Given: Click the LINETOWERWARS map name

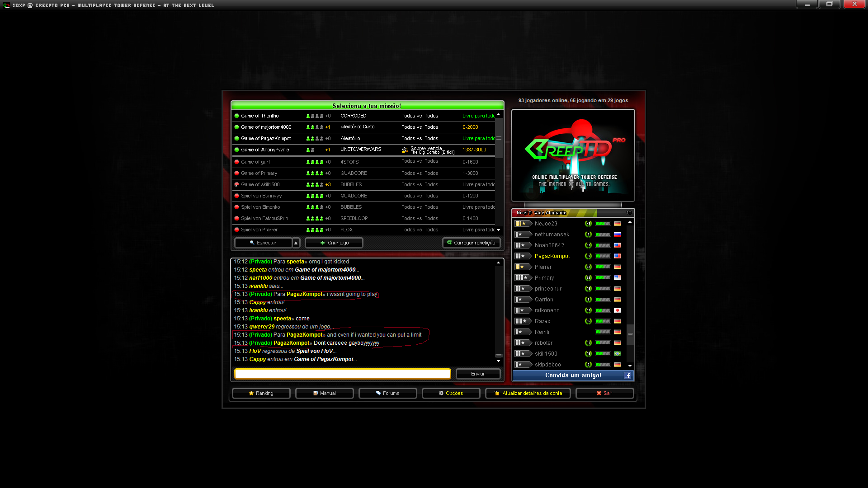Looking at the screenshot, I should coord(361,150).
